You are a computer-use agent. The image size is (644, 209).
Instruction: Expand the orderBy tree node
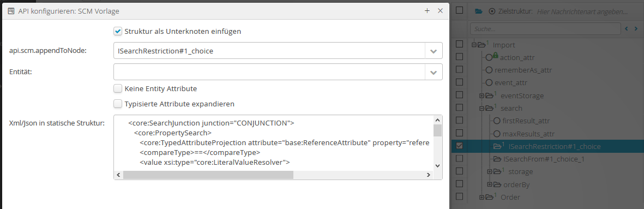[x=489, y=185]
